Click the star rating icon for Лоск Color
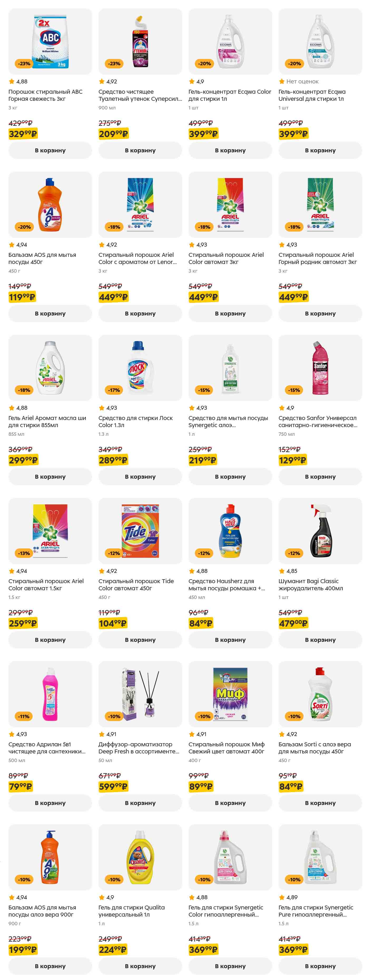The height and width of the screenshot is (980, 376). 102,408
